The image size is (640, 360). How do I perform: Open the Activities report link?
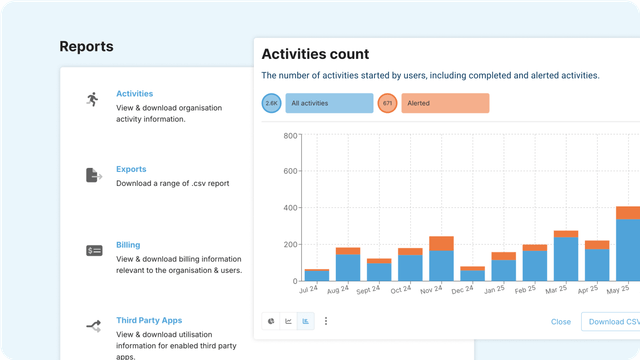coord(134,93)
